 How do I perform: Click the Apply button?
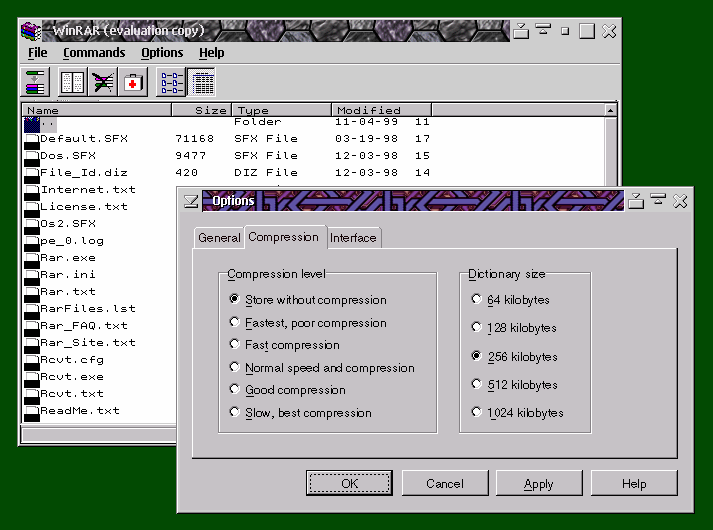[x=539, y=483]
